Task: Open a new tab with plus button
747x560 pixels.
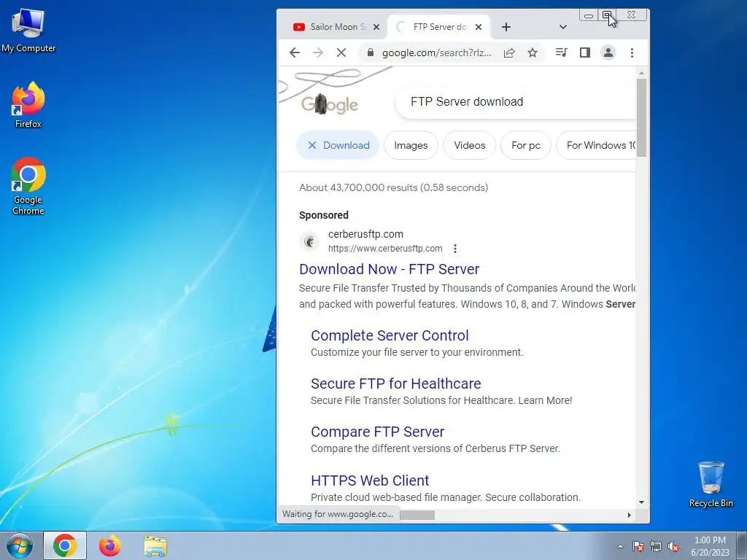Action: click(x=506, y=27)
